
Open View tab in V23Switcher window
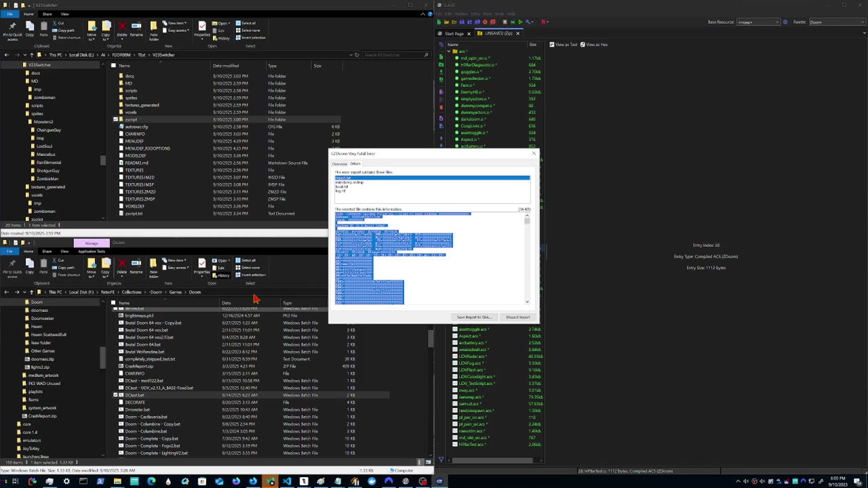click(64, 14)
